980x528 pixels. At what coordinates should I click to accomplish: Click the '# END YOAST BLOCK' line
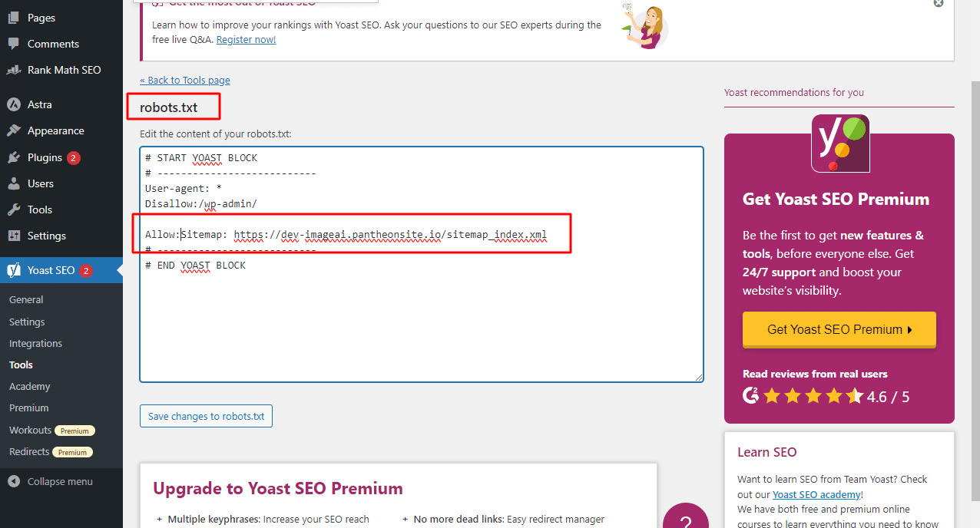click(195, 265)
